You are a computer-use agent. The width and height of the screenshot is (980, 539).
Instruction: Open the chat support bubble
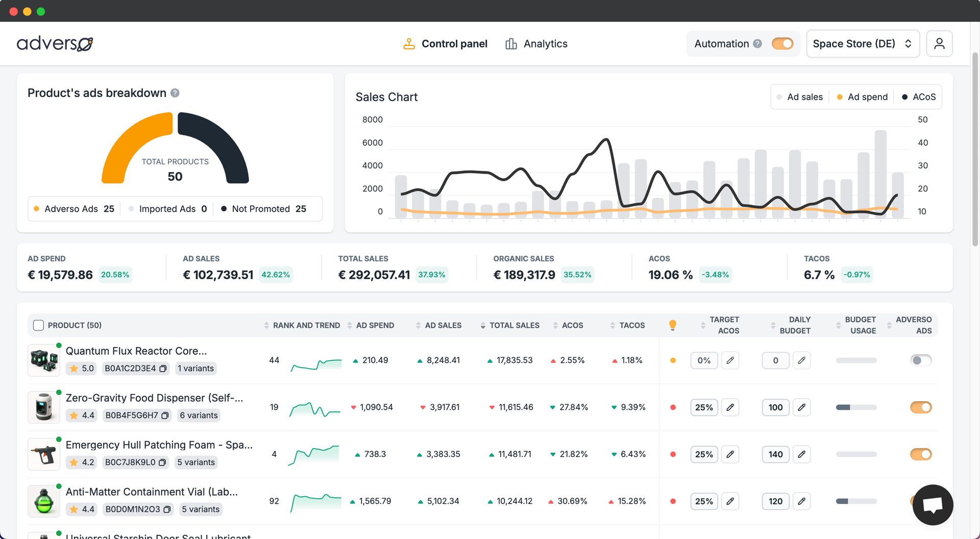933,505
